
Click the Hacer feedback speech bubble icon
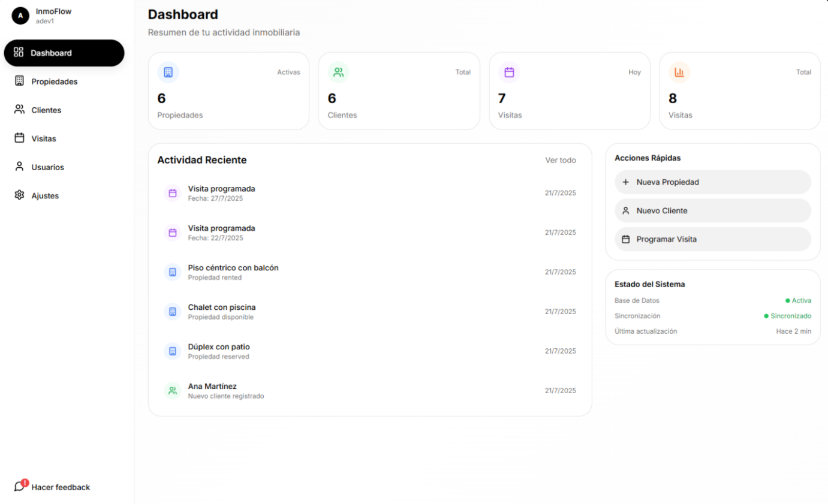coord(20,487)
